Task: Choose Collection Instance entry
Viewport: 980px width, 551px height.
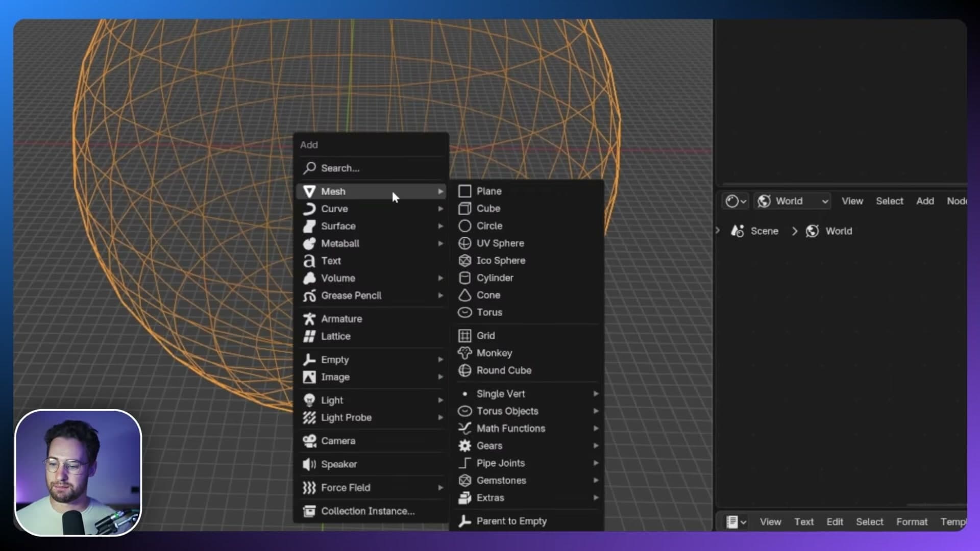Action: [x=371, y=511]
